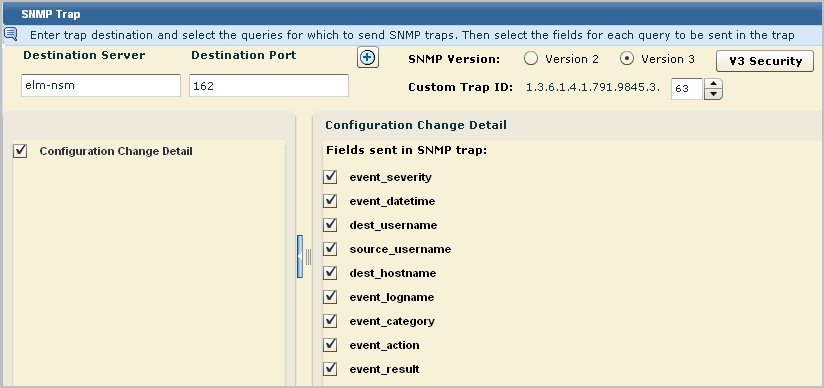
Task: Toggle the event_result field checkbox
Action: [x=330, y=369]
